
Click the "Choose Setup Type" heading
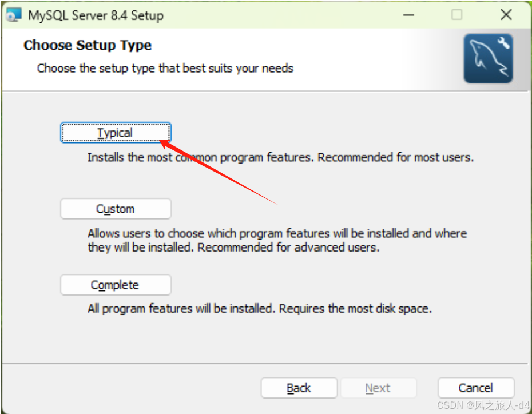point(88,45)
